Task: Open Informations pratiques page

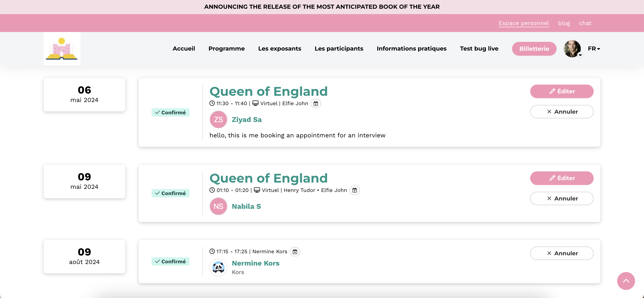Action: click(x=411, y=49)
